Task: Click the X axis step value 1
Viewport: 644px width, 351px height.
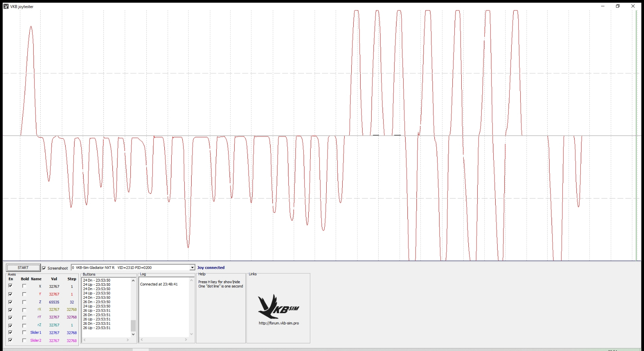Action: coord(72,287)
